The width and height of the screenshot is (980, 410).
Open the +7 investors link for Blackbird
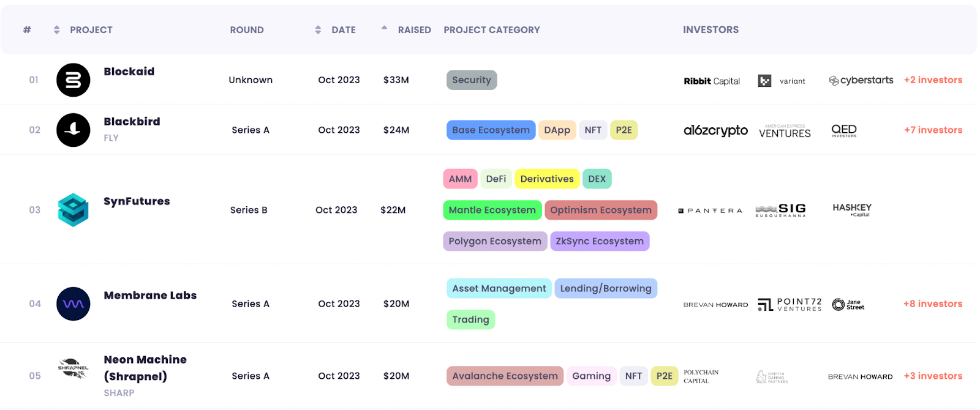(933, 130)
